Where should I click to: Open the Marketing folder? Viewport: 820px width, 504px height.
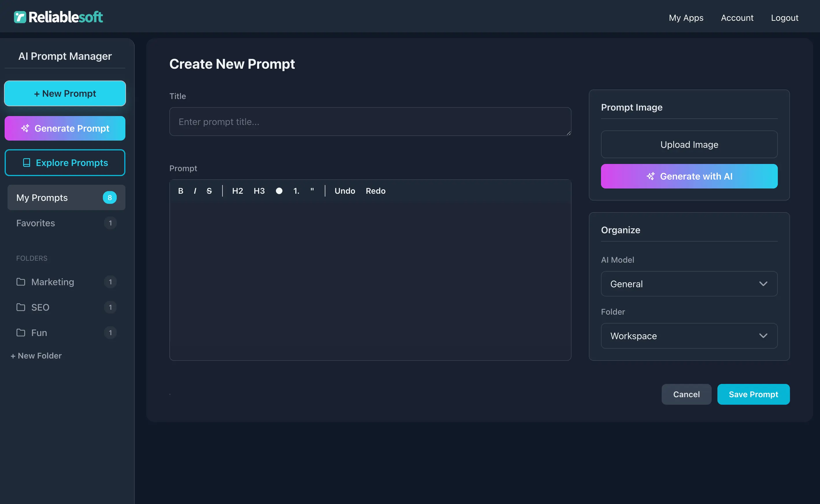pos(52,282)
